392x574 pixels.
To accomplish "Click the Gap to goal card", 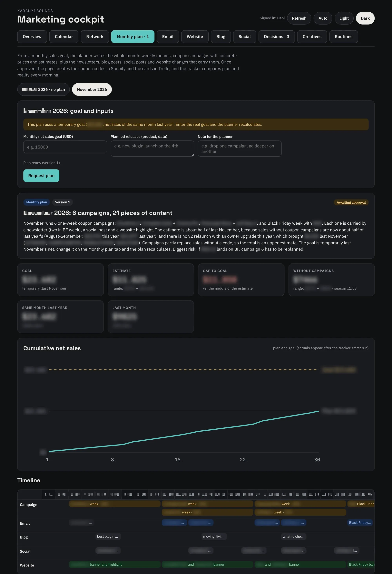I will tap(241, 280).
